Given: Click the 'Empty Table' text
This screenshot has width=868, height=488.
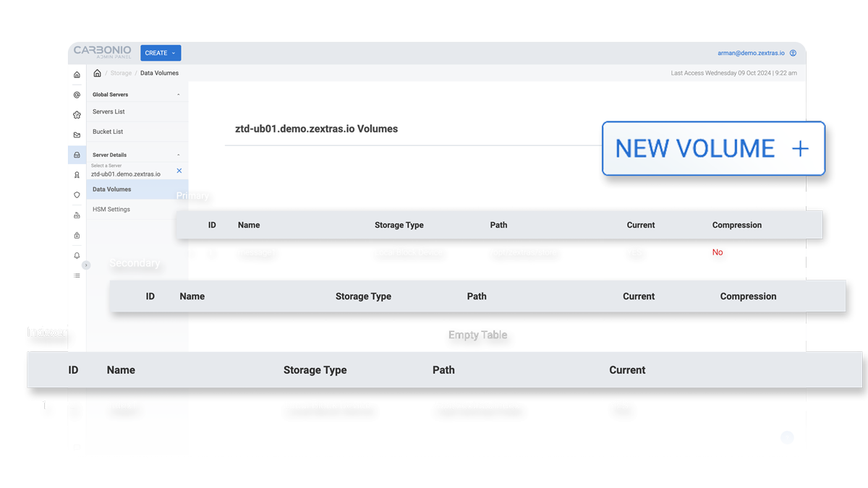Looking at the screenshot, I should click(x=478, y=335).
